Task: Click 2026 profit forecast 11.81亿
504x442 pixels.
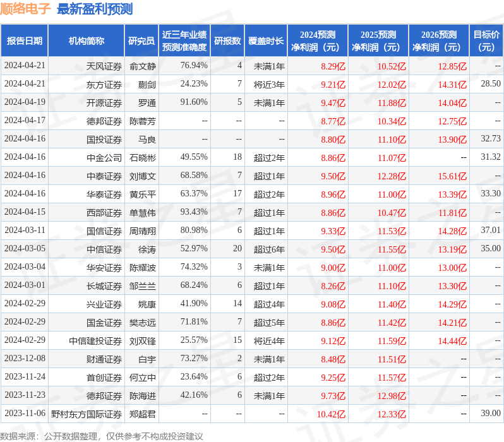Action: tap(453, 213)
